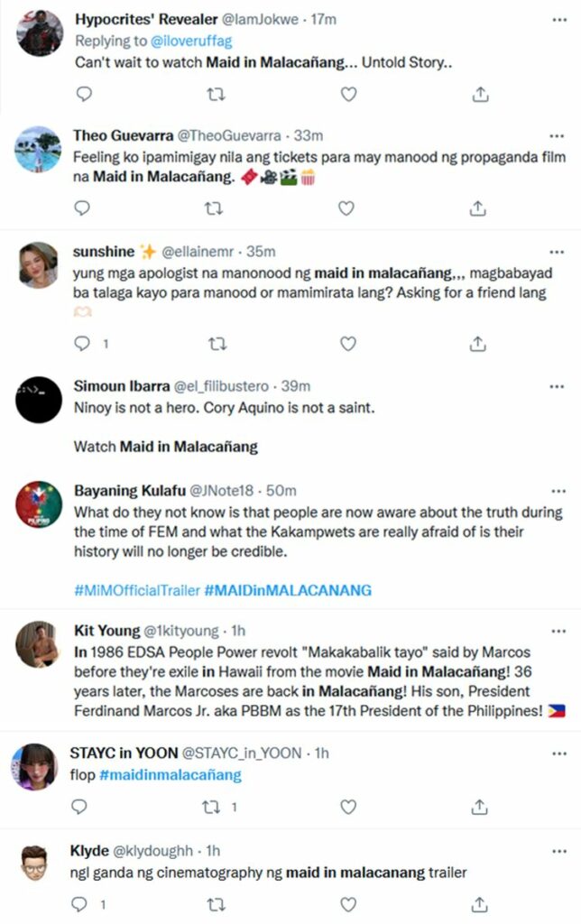Reply to Klyde's tweet
Viewport: 581px width, 924px height.
[x=81, y=904]
